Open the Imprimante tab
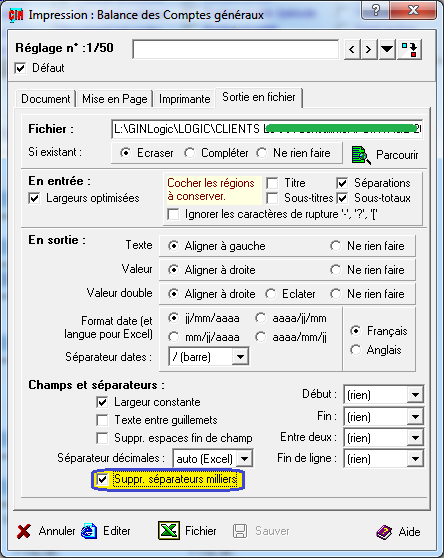Image resolution: width=444 pixels, height=558 pixels. pos(184,99)
